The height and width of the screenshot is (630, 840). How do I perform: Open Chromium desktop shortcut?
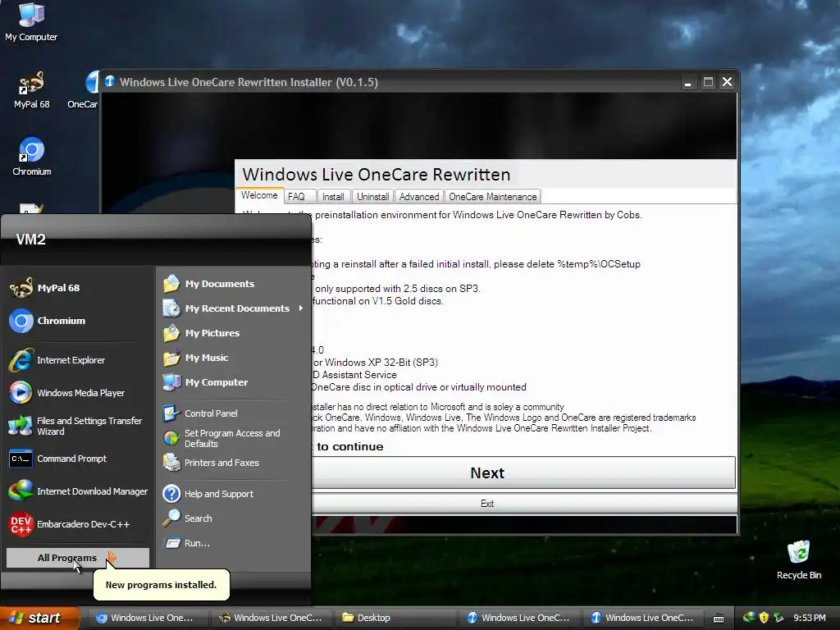click(32, 157)
